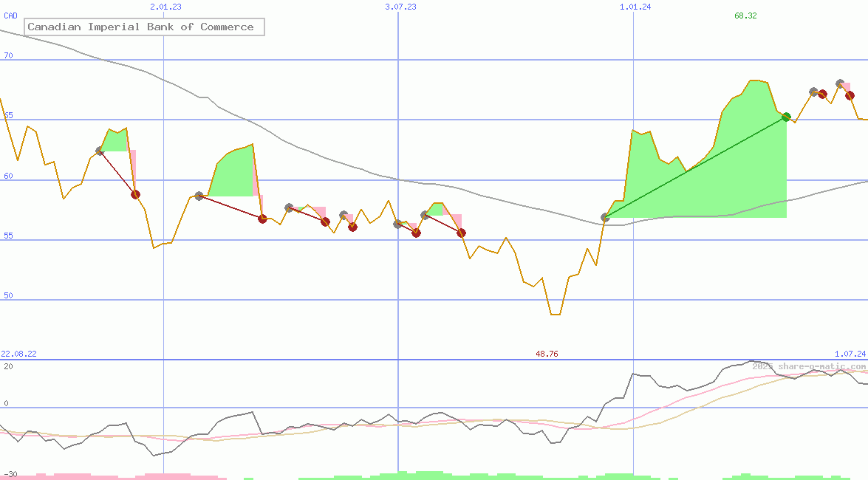
Task: Click the first red sell marker near 59
Action: 136,194
